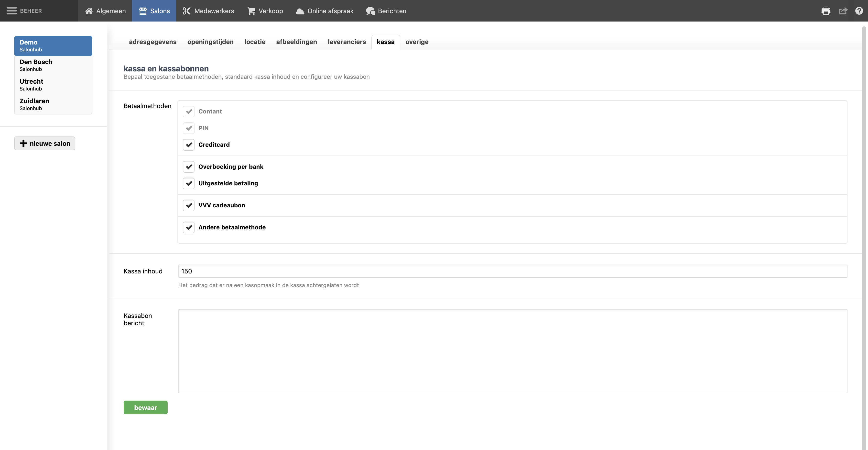This screenshot has height=450, width=868.
Task: Click the green bewaar button
Action: (x=146, y=407)
